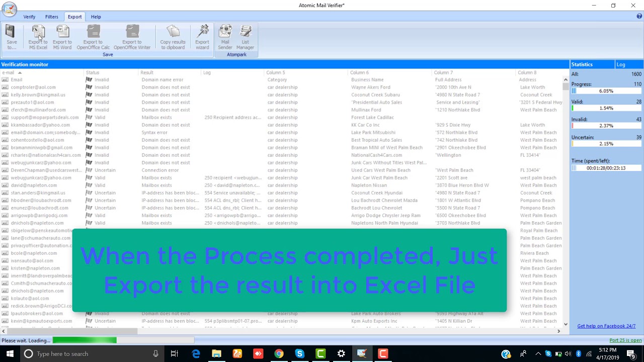Open the red Camtasia recorder taskbar icon
Image resolution: width=644 pixels, height=362 pixels.
pyautogui.click(x=383, y=353)
